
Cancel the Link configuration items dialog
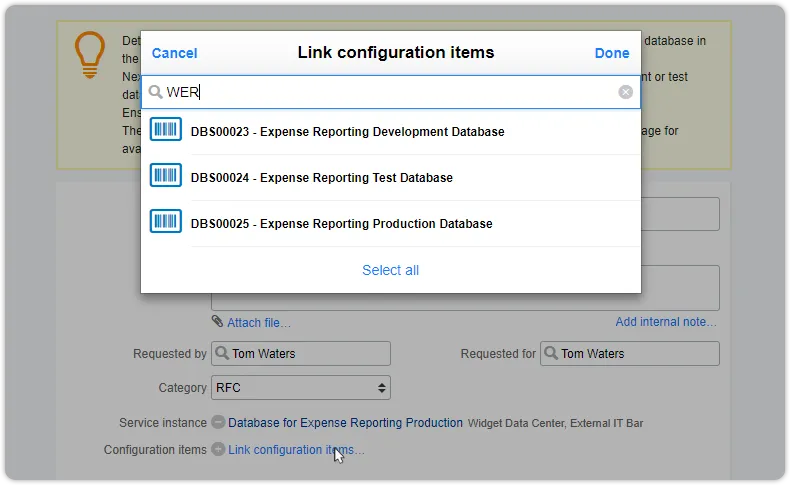(x=174, y=53)
